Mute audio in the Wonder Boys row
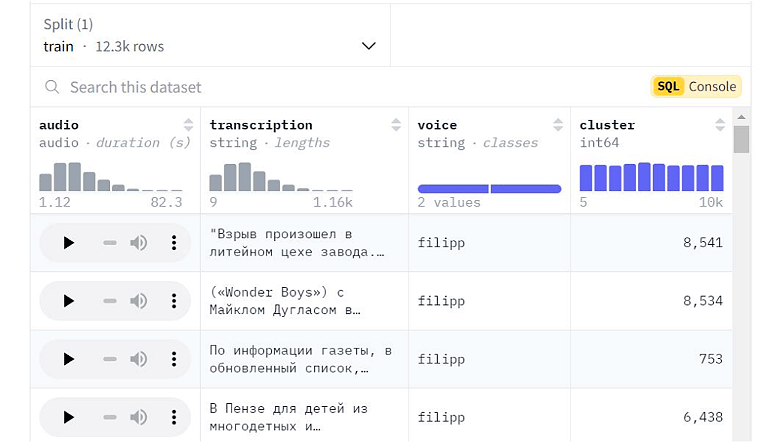 point(139,301)
